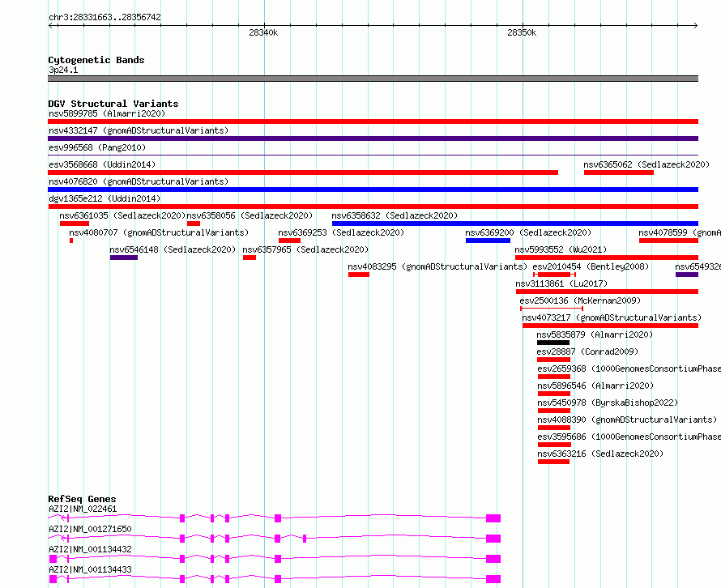
Task: Open the esv996568 (Pang2010) variant label
Action: tap(97, 147)
